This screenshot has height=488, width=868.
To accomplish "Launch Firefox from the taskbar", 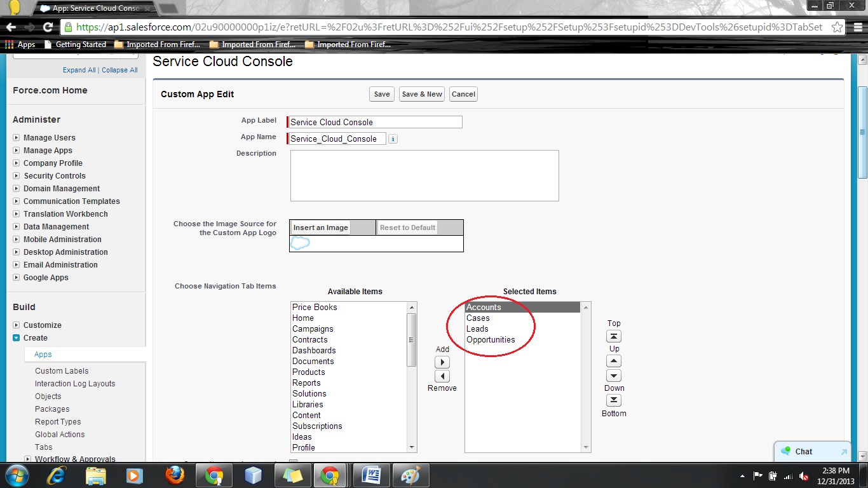I will tap(175, 475).
